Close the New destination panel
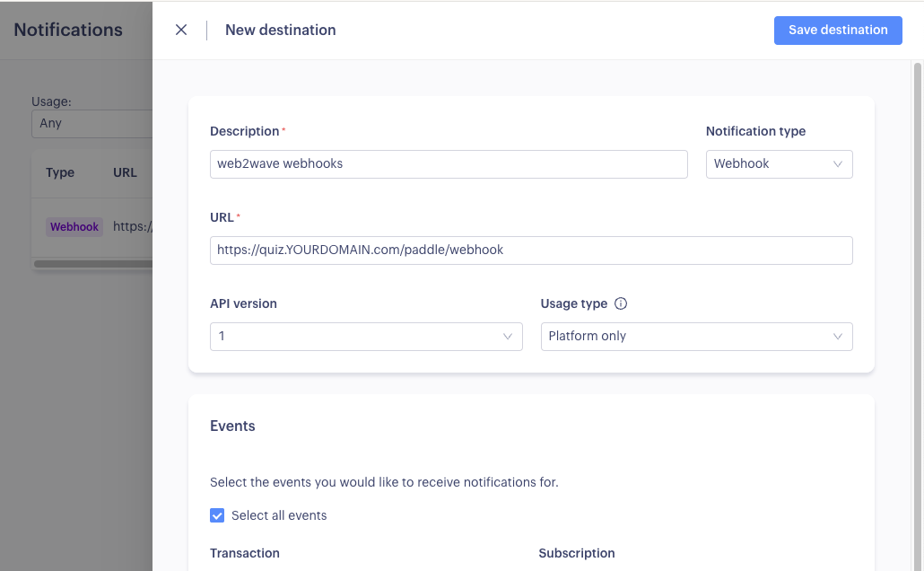Viewport: 924px width, 571px height. click(x=181, y=30)
